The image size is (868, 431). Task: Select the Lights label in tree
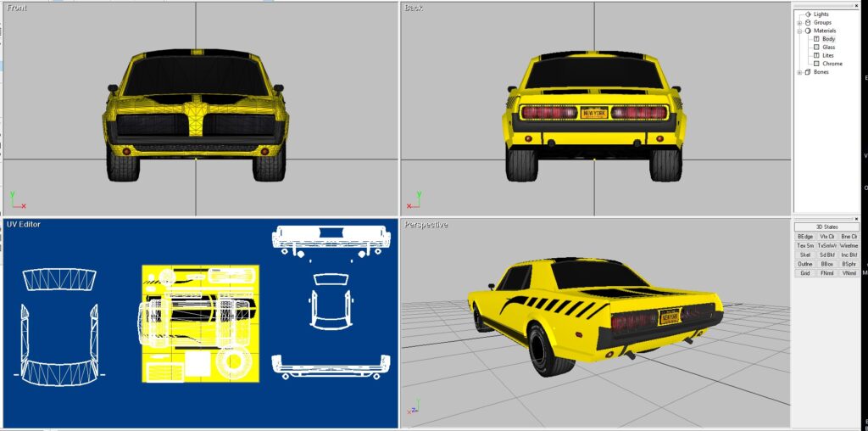pyautogui.click(x=821, y=14)
